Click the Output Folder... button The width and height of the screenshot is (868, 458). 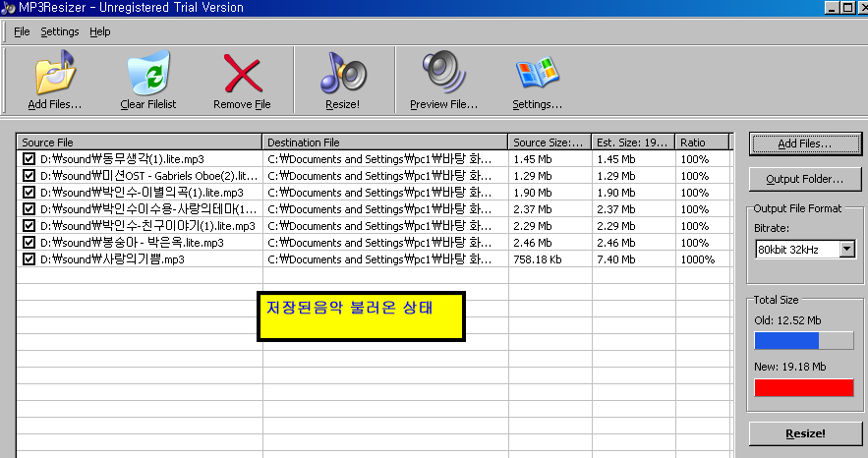[x=805, y=179]
